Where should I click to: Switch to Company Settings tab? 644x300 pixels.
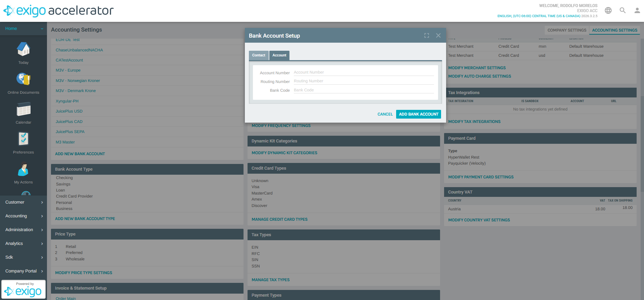pyautogui.click(x=567, y=30)
